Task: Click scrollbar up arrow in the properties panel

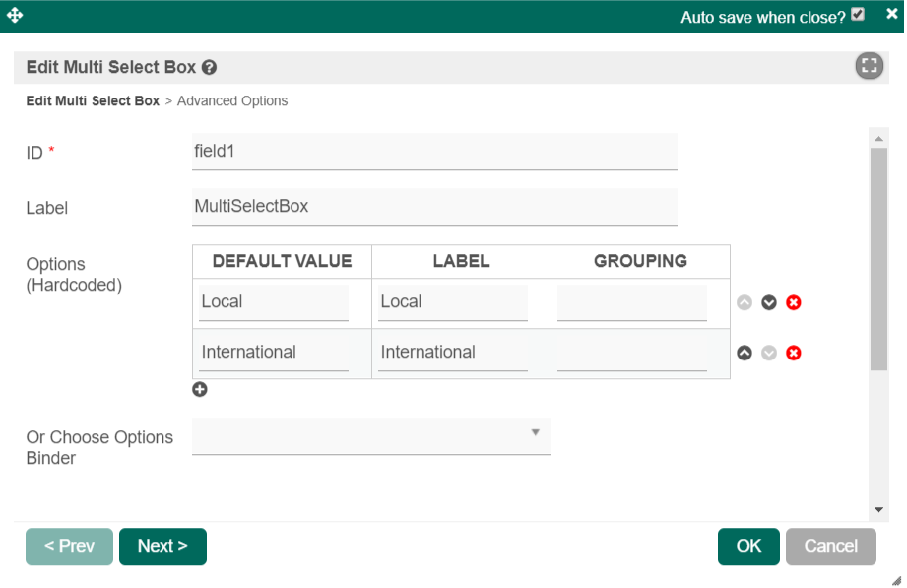Action: (878, 139)
